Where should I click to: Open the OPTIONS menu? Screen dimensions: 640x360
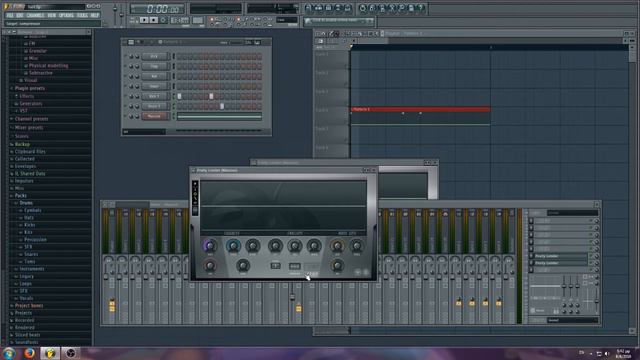pyautogui.click(x=66, y=15)
